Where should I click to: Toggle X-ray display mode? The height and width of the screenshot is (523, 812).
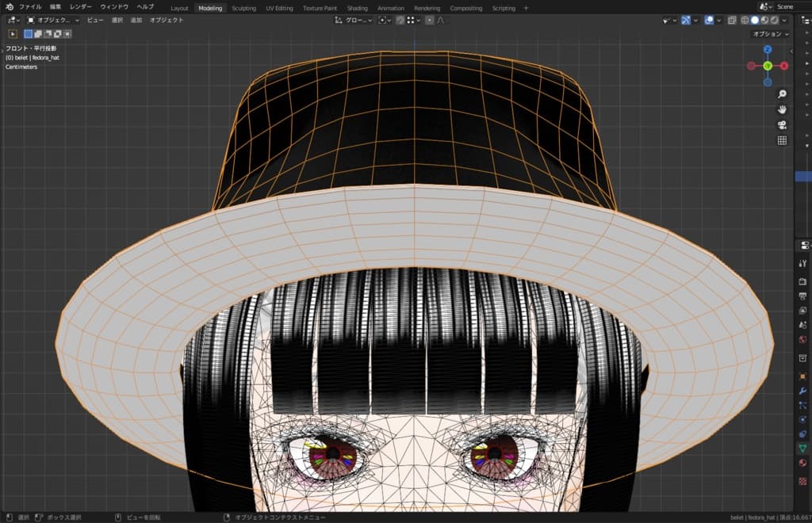coord(732,20)
